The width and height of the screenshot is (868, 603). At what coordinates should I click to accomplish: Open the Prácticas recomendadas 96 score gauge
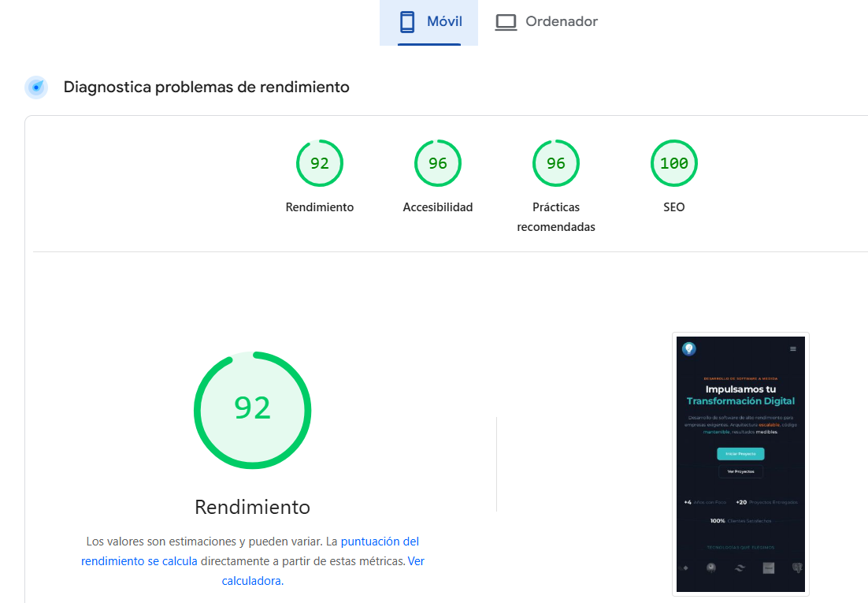point(555,164)
